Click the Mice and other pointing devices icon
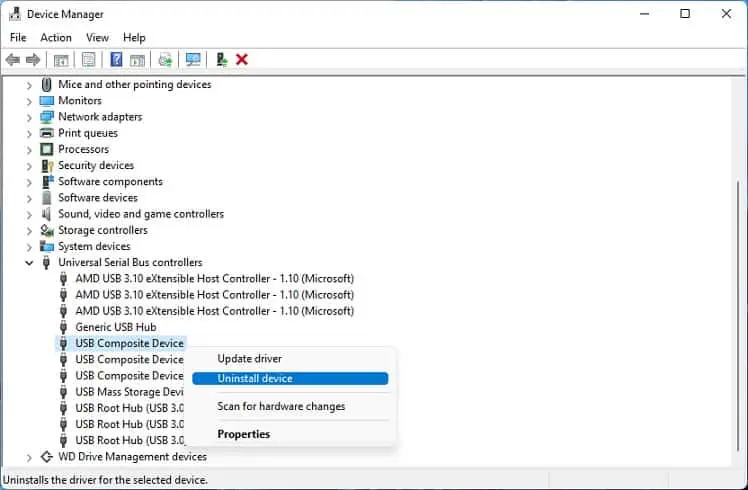748x490 pixels. coord(46,84)
